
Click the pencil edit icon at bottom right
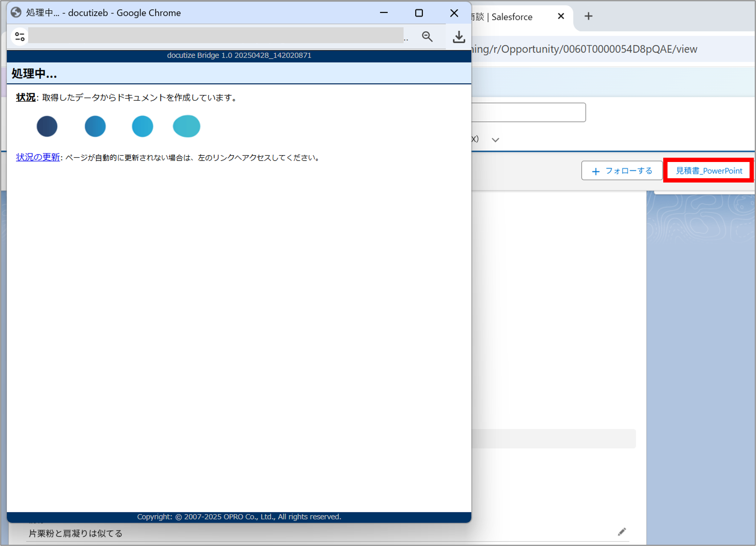[x=621, y=532]
